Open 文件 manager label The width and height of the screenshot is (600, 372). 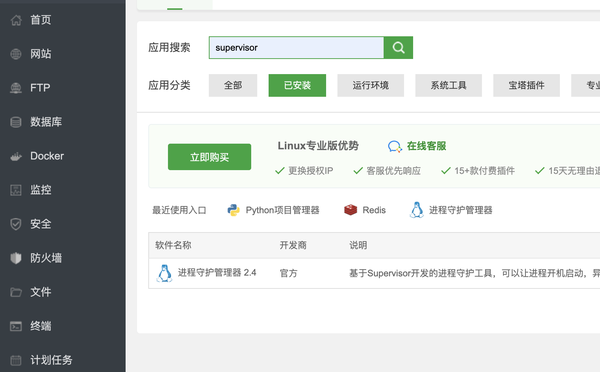click(41, 292)
